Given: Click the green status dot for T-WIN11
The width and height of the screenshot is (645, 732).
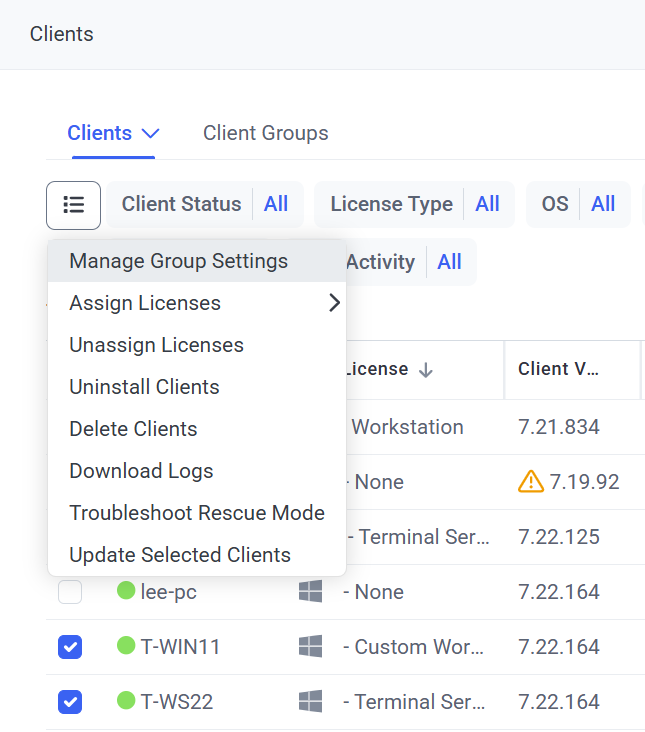Looking at the screenshot, I should (x=126, y=647).
